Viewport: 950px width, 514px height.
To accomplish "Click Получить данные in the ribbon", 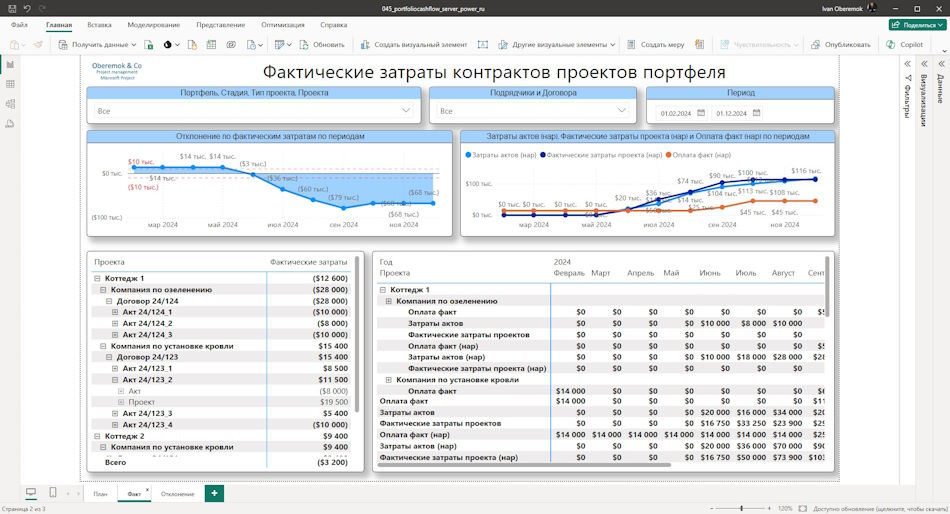I will [x=97, y=45].
